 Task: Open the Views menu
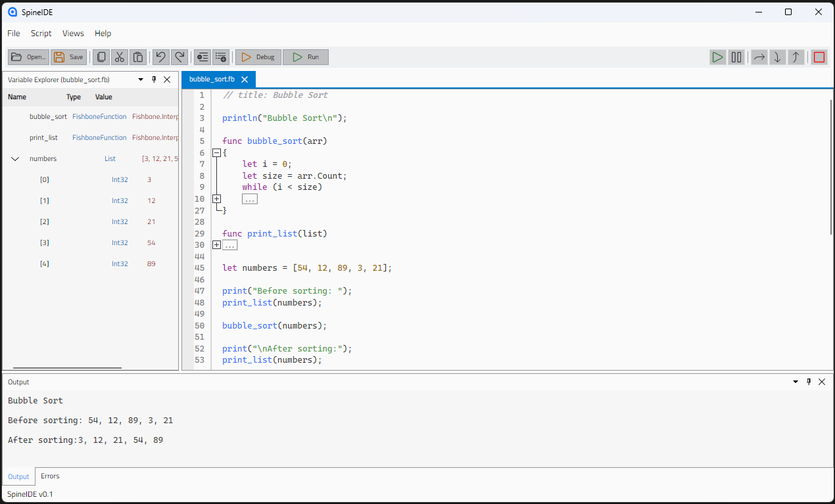73,34
